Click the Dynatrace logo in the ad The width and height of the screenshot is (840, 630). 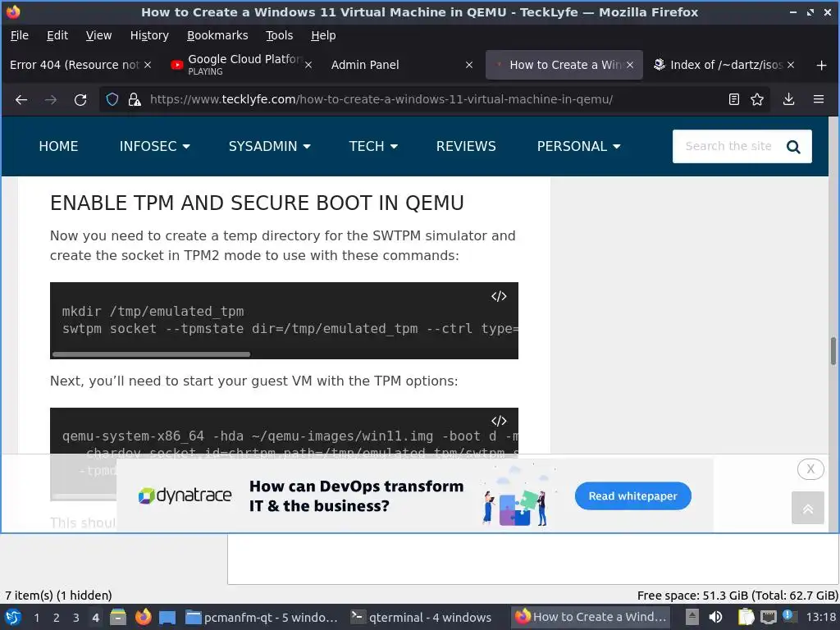click(185, 495)
